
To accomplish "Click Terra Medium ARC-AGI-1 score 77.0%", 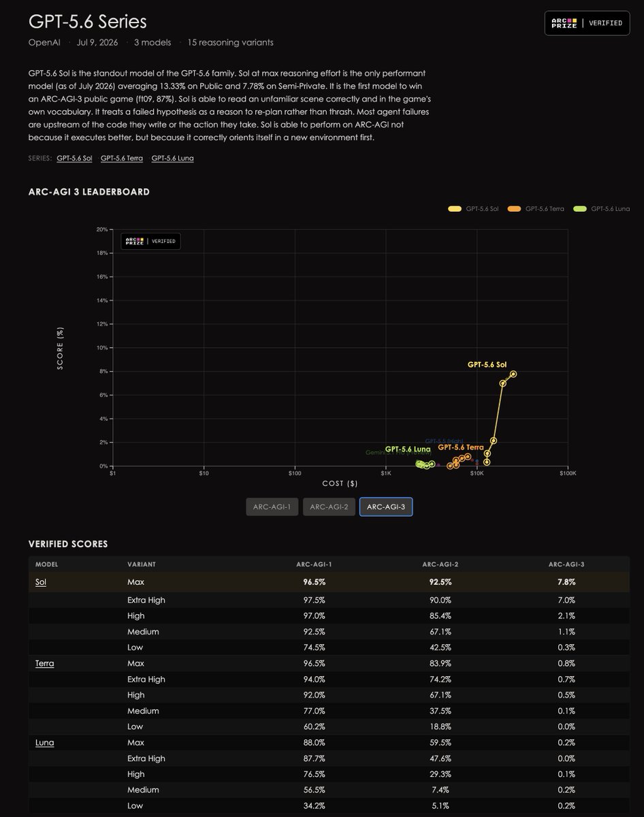I will tap(314, 711).
